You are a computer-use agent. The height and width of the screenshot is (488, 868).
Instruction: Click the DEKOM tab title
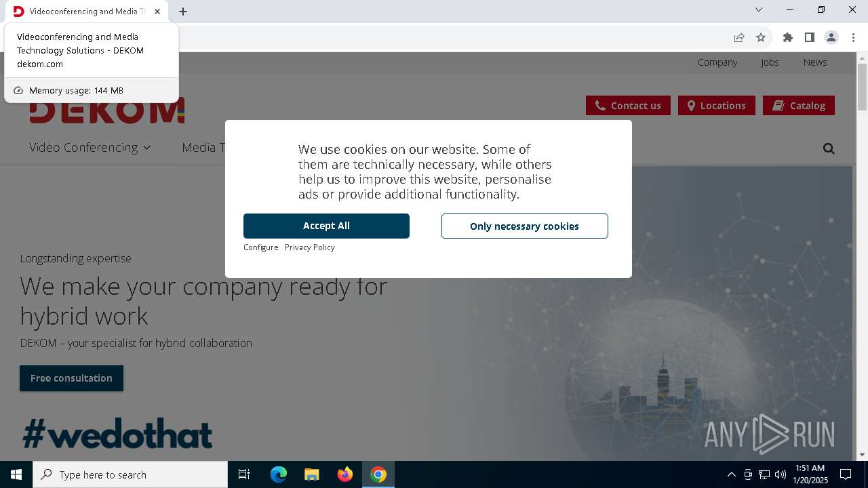[x=87, y=12]
